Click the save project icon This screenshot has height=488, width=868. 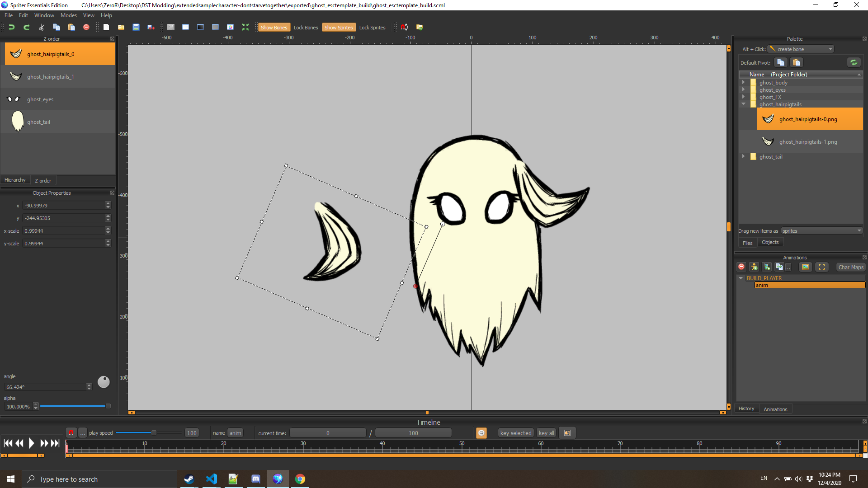click(x=136, y=27)
